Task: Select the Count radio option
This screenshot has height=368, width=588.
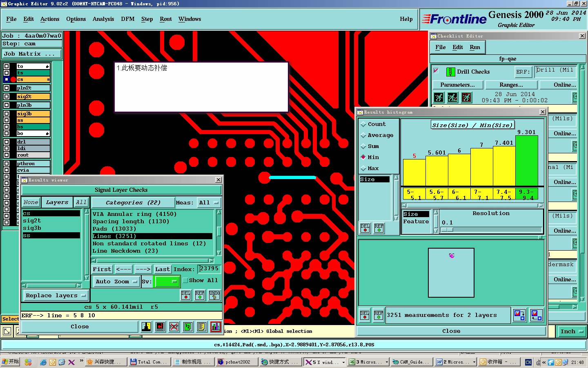Action: pos(363,124)
